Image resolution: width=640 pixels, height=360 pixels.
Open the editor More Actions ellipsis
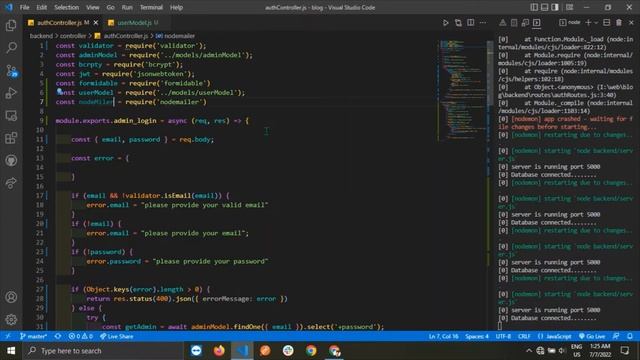pyautogui.click(x=483, y=23)
